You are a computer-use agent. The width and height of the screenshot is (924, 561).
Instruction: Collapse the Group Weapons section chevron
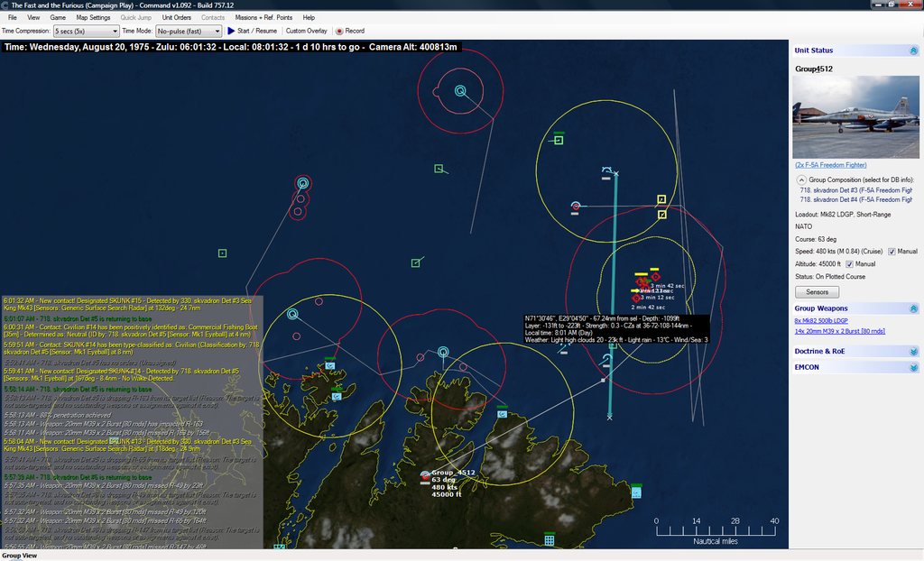click(913, 308)
